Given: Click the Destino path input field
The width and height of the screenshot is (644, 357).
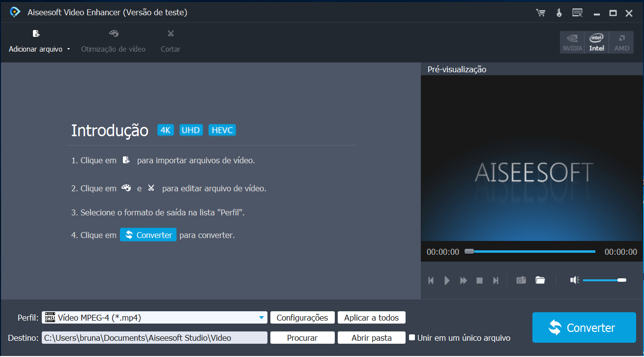Looking at the screenshot, I should [x=154, y=338].
